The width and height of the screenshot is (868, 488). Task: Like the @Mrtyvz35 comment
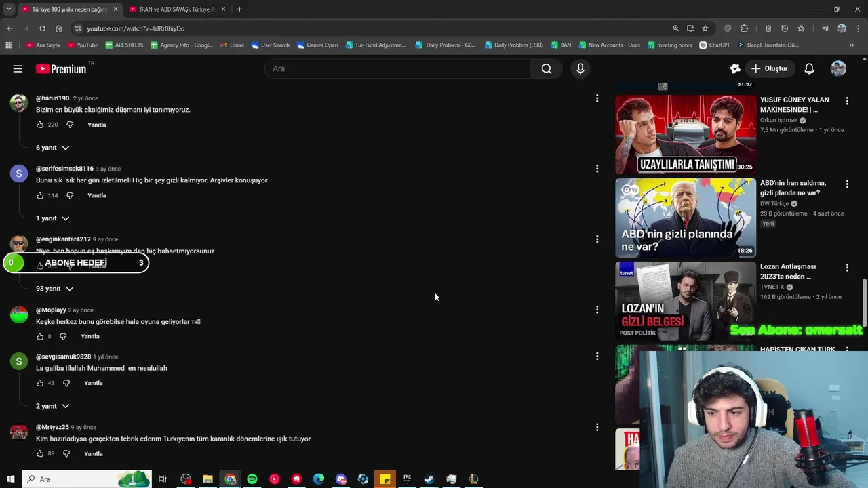(40, 453)
